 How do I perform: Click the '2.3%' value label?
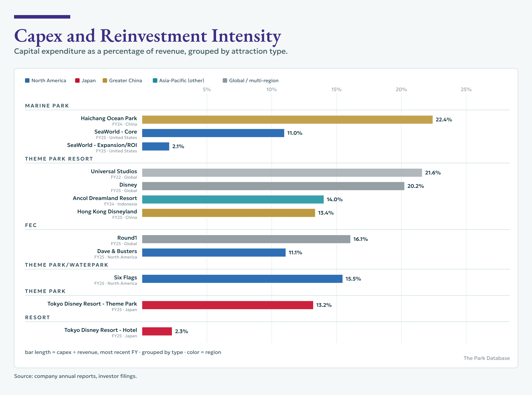(181, 331)
